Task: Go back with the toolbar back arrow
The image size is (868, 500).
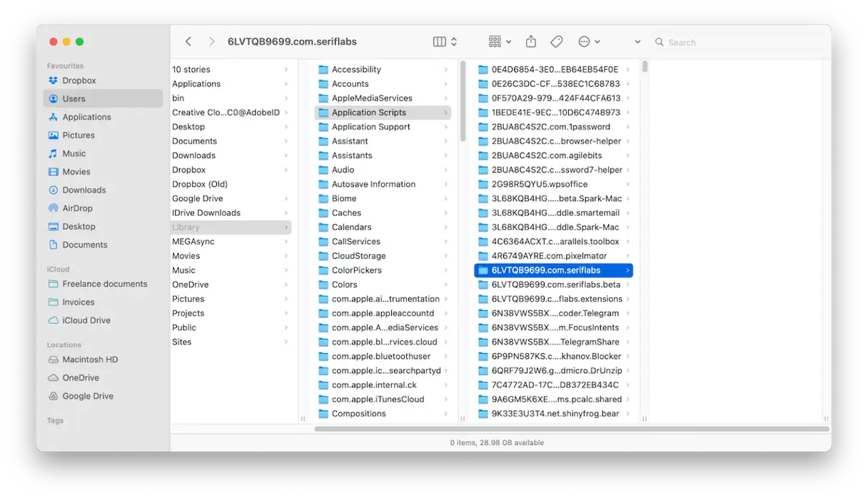Action: tap(188, 42)
